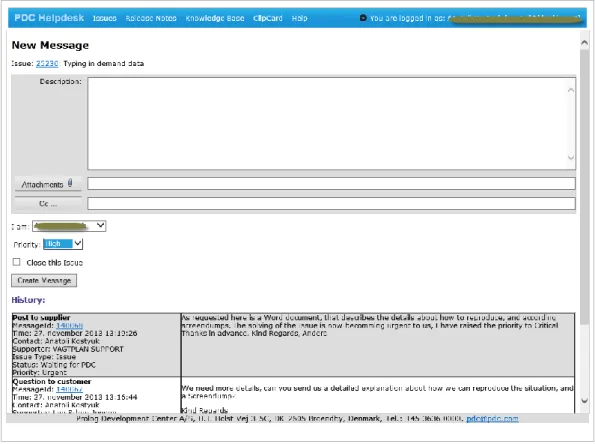
Task: Click the PDC Helpdesk logo title
Action: point(49,18)
